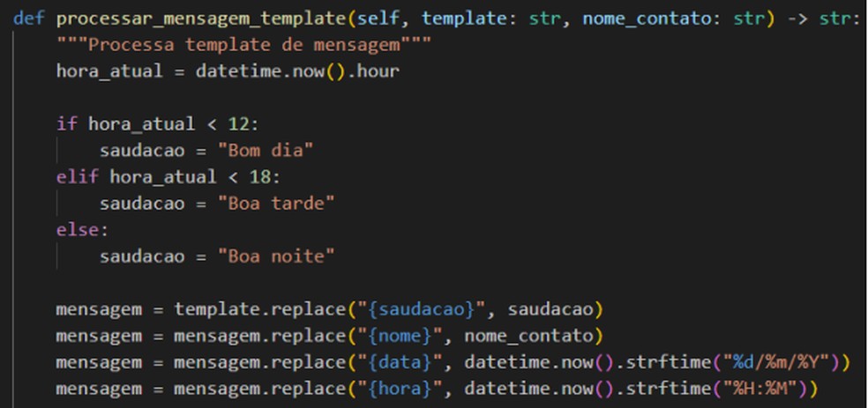
Task: Click the "if hora_atual < 12:" line
Action: [x=157, y=124]
